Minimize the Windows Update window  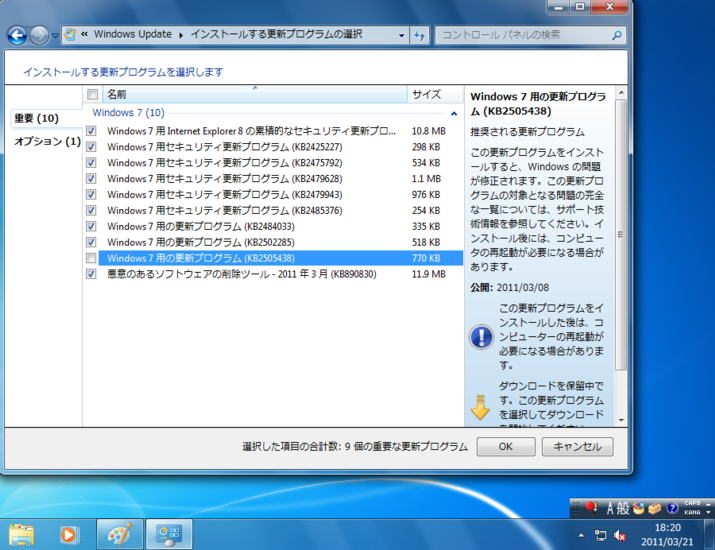point(560,7)
